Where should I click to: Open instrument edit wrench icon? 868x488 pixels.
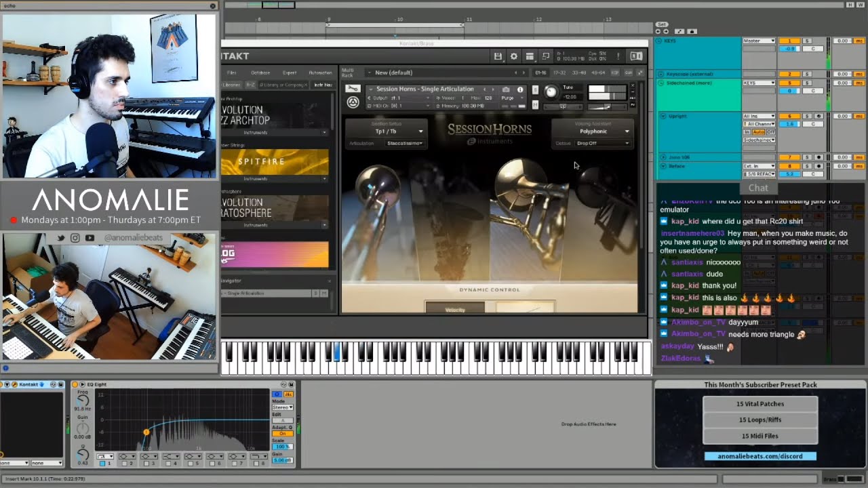(352, 89)
